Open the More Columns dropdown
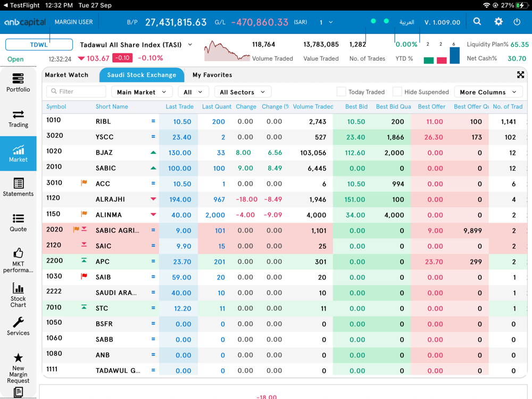532x399 pixels. coord(488,92)
